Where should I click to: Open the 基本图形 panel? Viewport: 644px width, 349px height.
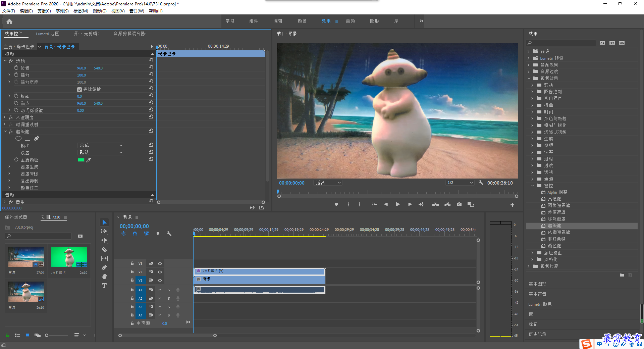click(x=537, y=284)
